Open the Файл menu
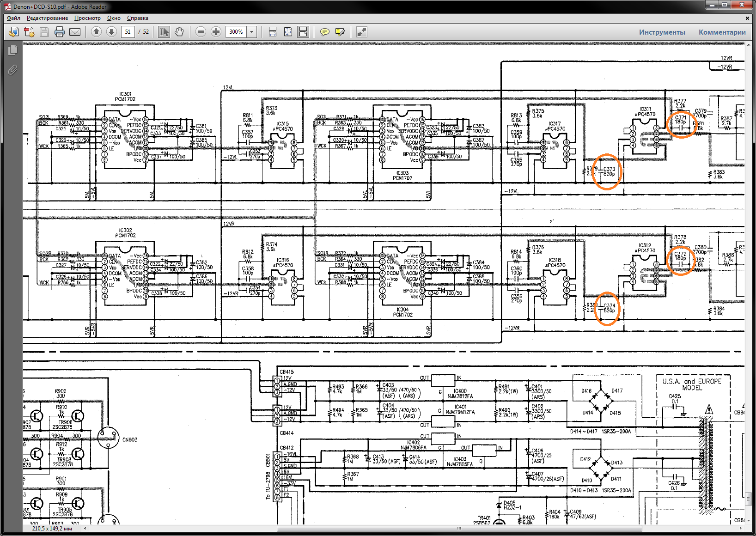Image resolution: width=756 pixels, height=536 pixels. point(13,18)
